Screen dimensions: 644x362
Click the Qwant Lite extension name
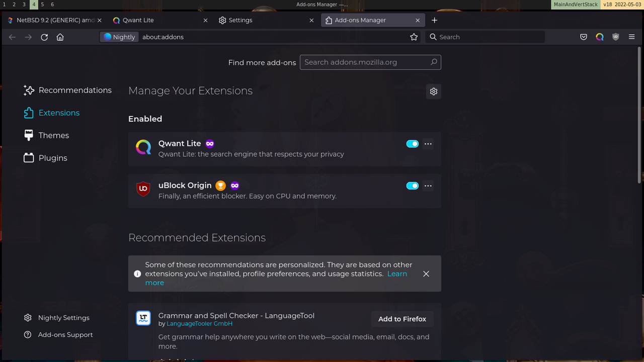point(180,143)
